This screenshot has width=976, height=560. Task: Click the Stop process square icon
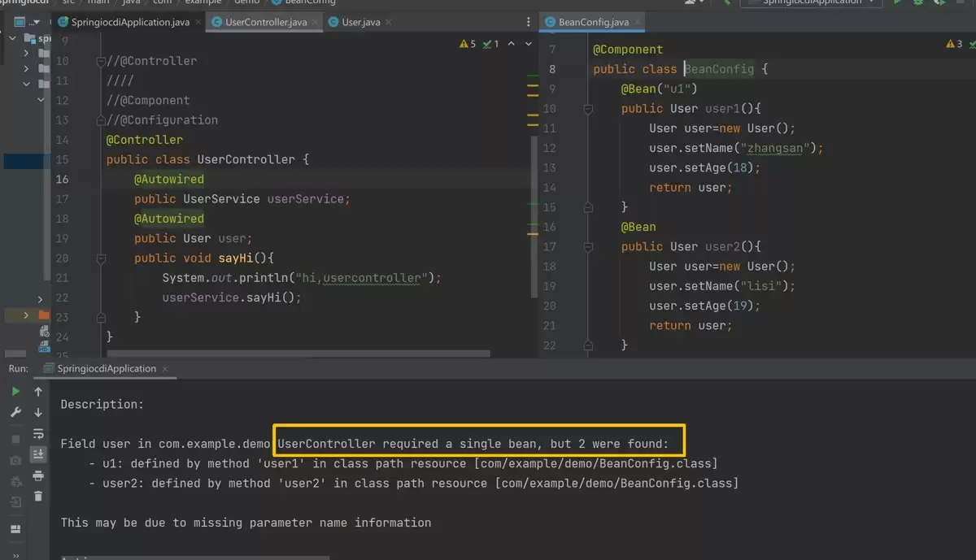pyautogui.click(x=15, y=440)
